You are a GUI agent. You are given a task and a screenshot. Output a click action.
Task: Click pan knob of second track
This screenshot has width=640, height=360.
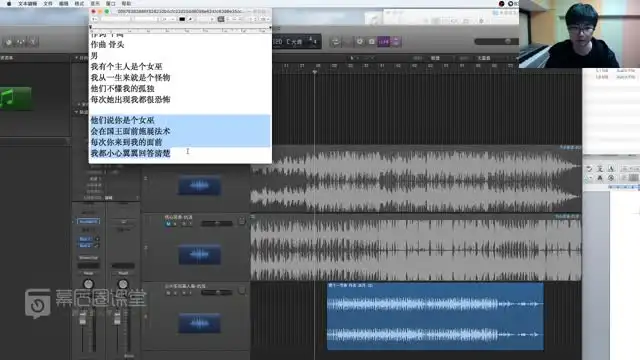click(x=242, y=221)
